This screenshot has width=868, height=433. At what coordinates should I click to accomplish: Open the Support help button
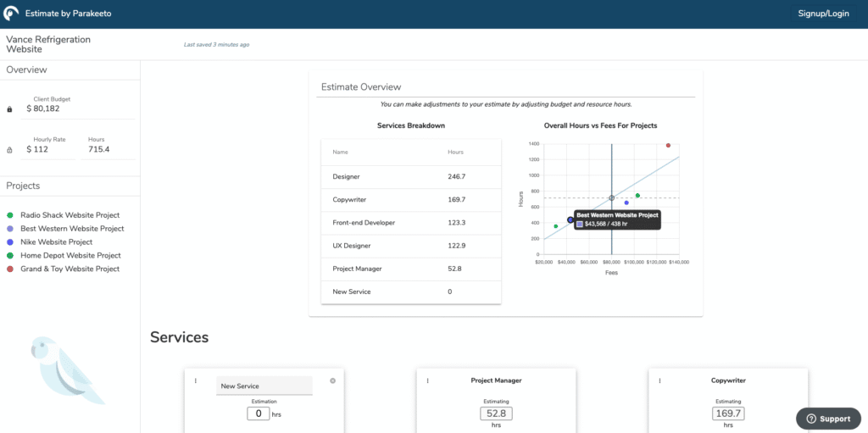point(826,419)
